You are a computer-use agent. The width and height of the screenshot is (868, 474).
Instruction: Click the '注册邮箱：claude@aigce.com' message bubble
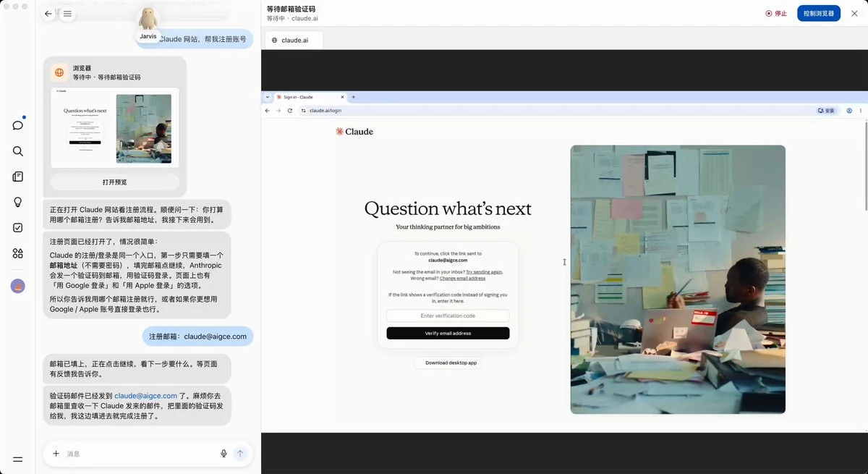coord(197,337)
